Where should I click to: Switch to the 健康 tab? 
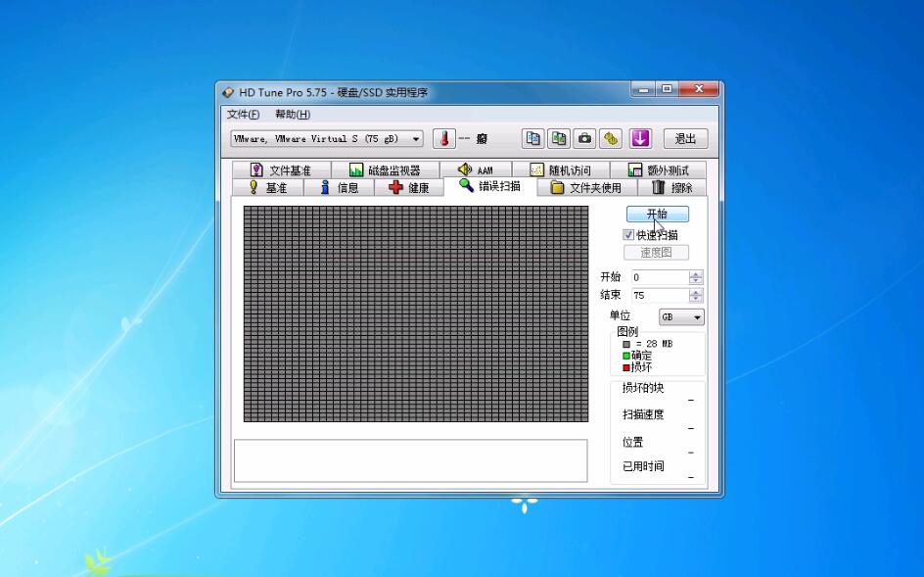click(409, 188)
